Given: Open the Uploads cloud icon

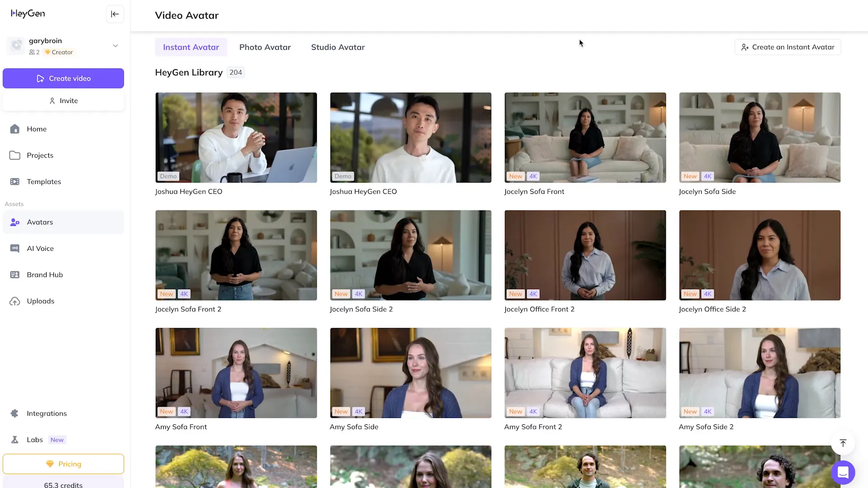Looking at the screenshot, I should coord(15,301).
